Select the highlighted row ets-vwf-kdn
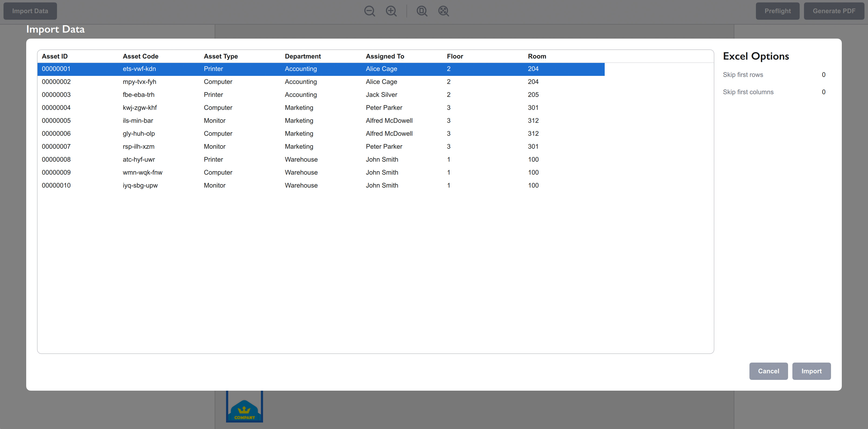The height and width of the screenshot is (429, 868). coord(303,69)
